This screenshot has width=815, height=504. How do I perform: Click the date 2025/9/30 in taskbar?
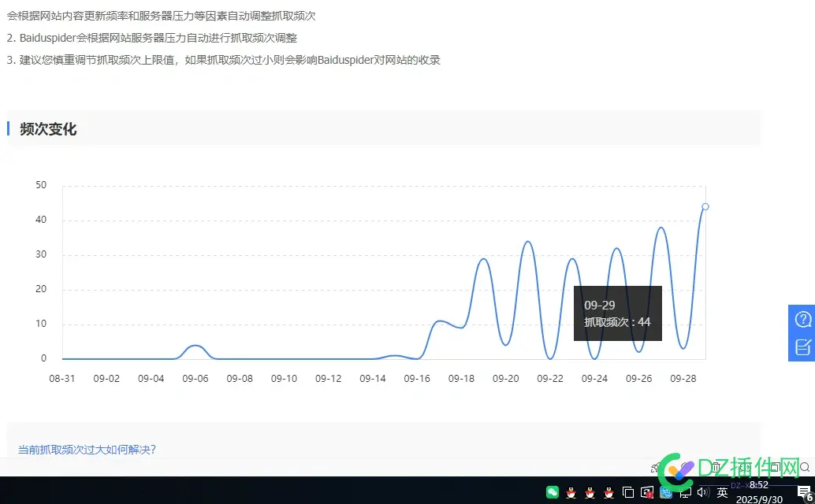758,498
